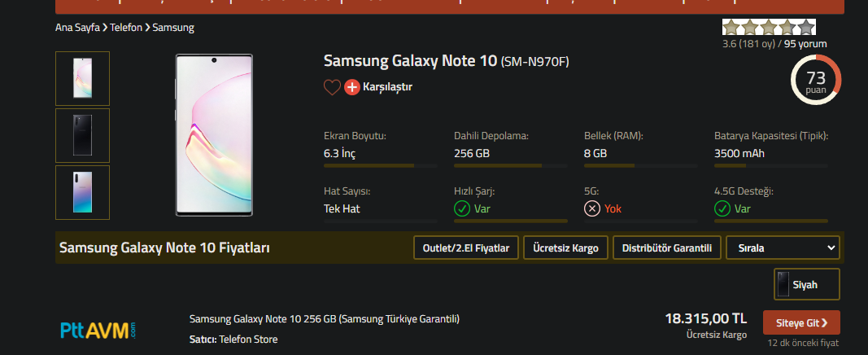Select the Siyah color option
868x355 pixels.
[x=806, y=285]
